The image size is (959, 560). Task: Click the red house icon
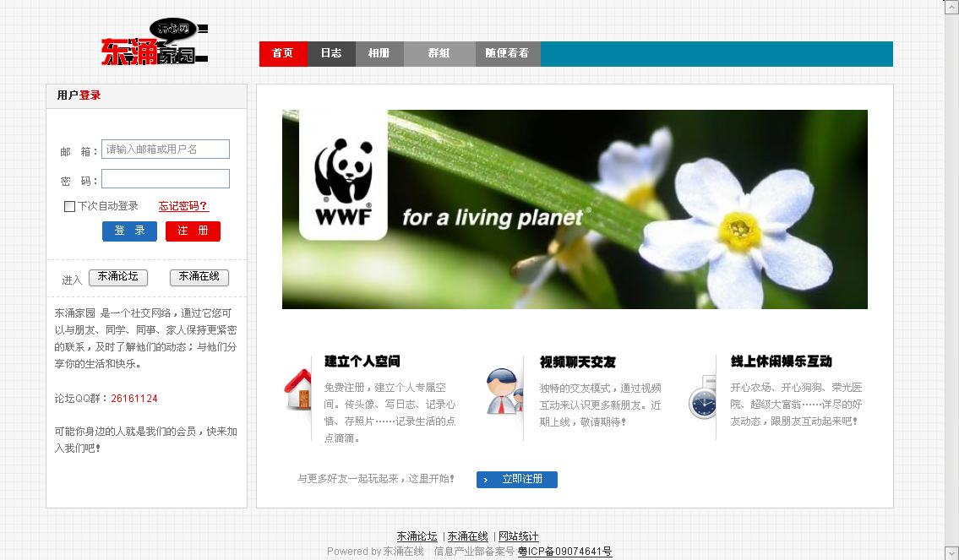tap(298, 389)
